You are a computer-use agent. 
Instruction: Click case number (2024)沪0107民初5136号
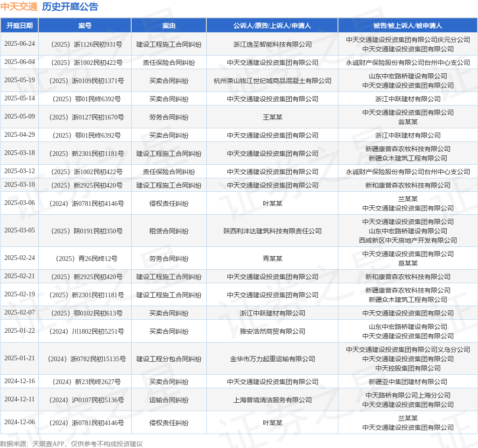point(85,400)
